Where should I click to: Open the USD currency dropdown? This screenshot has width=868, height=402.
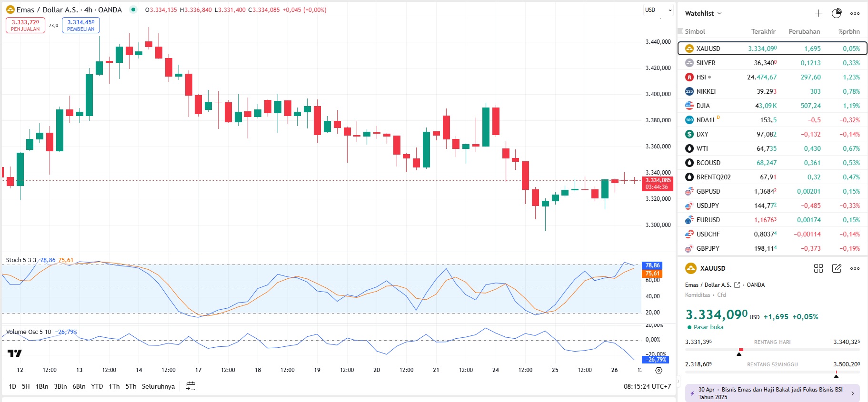point(658,10)
